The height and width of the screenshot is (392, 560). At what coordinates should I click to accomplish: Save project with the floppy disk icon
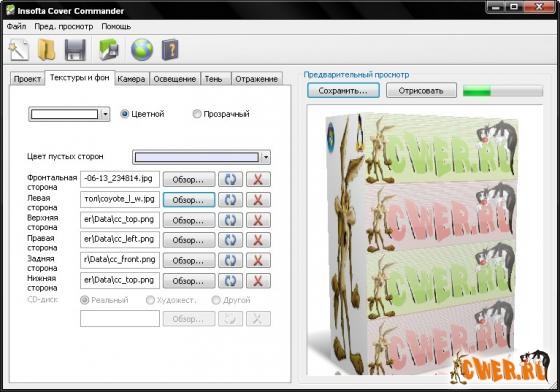coord(75,50)
